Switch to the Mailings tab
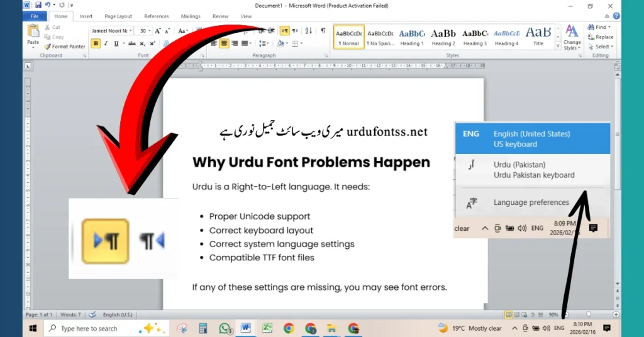The width and height of the screenshot is (644, 337). pyautogui.click(x=191, y=16)
